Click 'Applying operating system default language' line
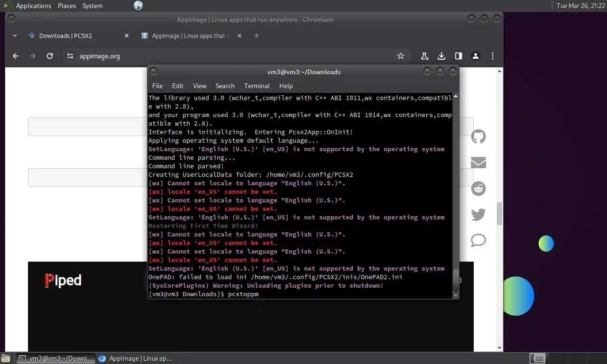The height and width of the screenshot is (364, 607). click(234, 141)
